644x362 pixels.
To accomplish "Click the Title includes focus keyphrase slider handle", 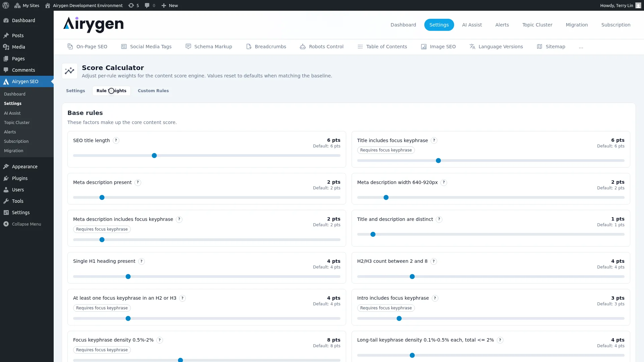I will point(438,161).
